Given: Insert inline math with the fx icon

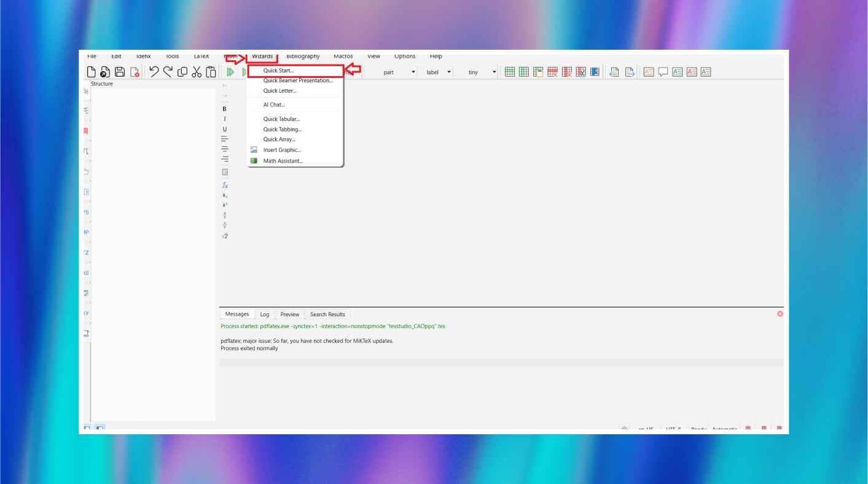Looking at the screenshot, I should click(x=225, y=185).
